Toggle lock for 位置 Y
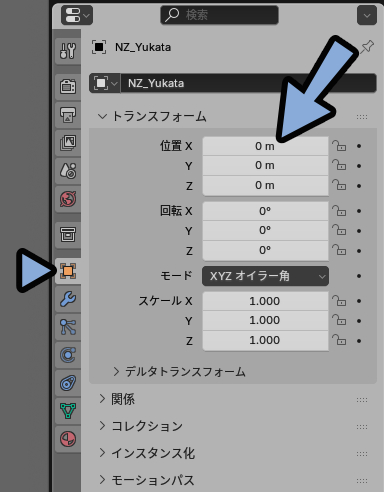Image resolution: width=384 pixels, height=492 pixels. coord(339,165)
